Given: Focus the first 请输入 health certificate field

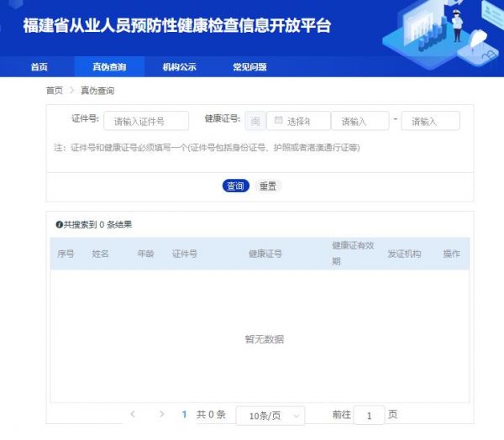Looking at the screenshot, I should coord(360,121).
